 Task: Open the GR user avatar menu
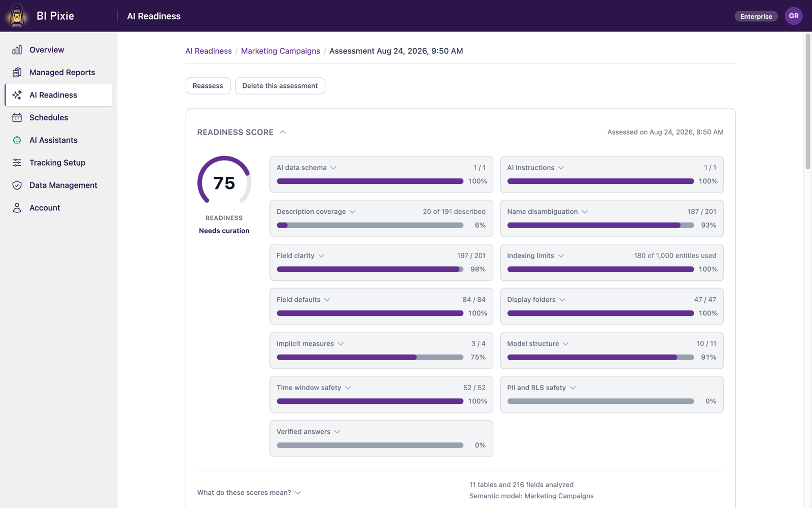[794, 16]
